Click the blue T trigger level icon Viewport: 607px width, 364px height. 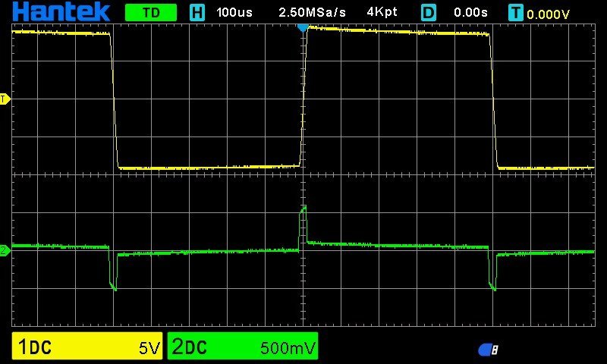tap(516, 13)
